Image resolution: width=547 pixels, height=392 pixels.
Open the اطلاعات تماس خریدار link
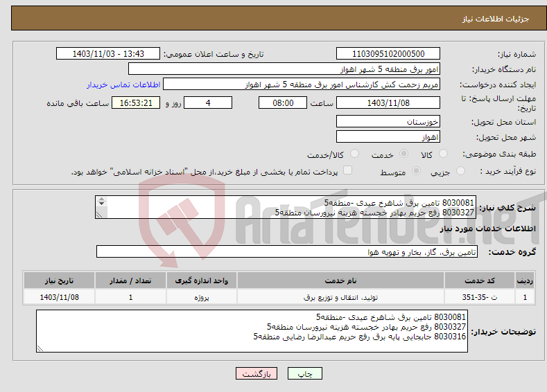click(123, 84)
